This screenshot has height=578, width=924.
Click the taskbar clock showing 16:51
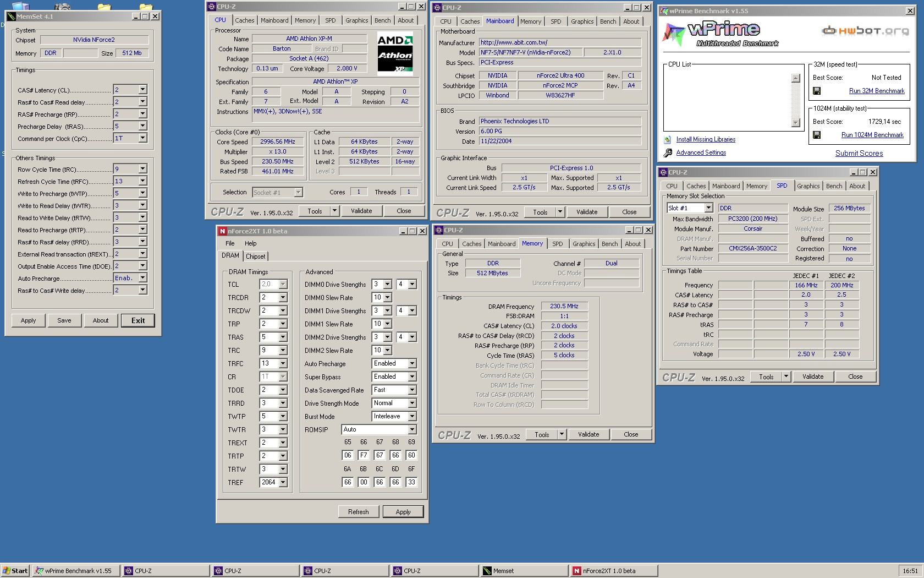click(910, 571)
